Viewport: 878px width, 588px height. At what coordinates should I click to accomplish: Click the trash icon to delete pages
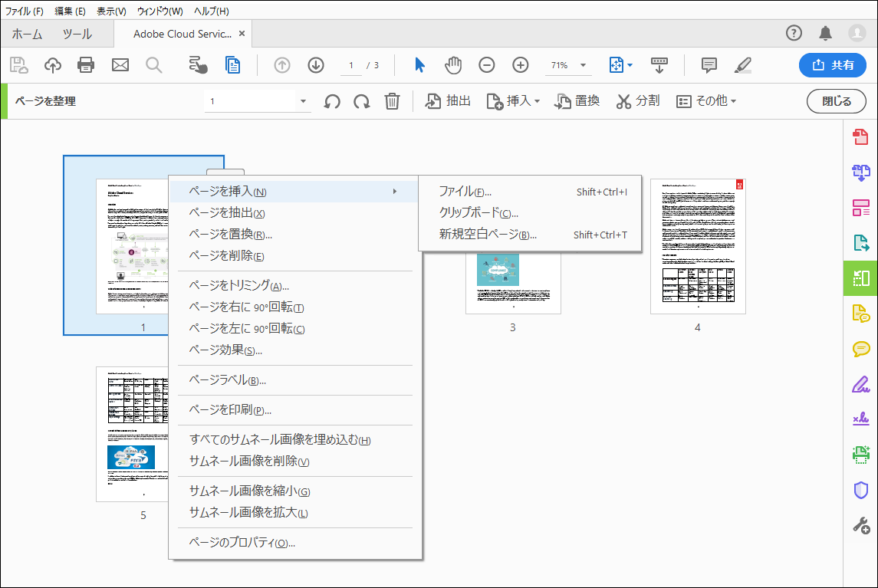point(392,100)
